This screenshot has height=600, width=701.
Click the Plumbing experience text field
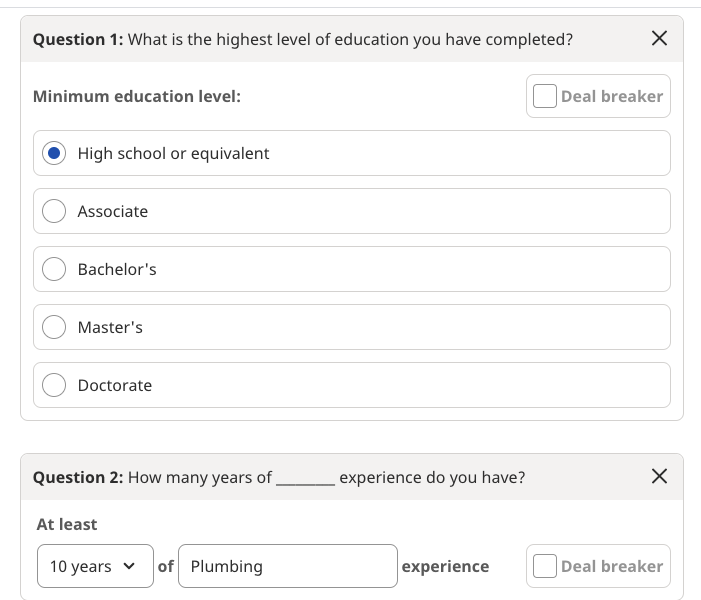pyautogui.click(x=288, y=566)
